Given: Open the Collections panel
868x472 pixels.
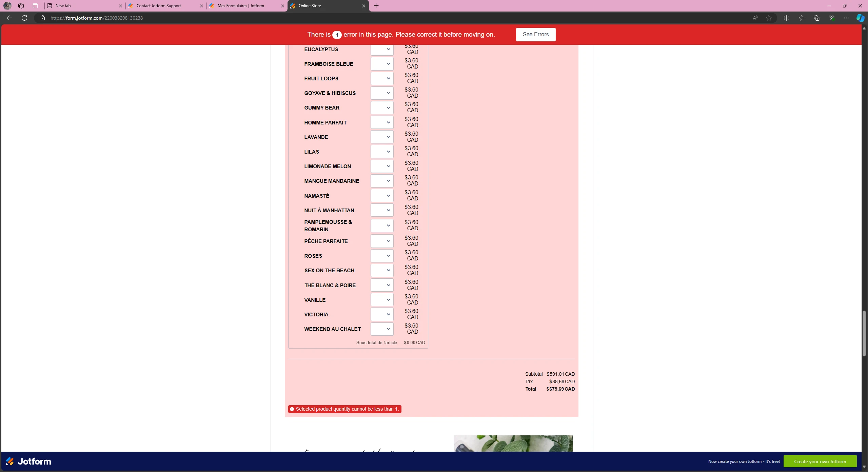Looking at the screenshot, I should [x=816, y=18].
